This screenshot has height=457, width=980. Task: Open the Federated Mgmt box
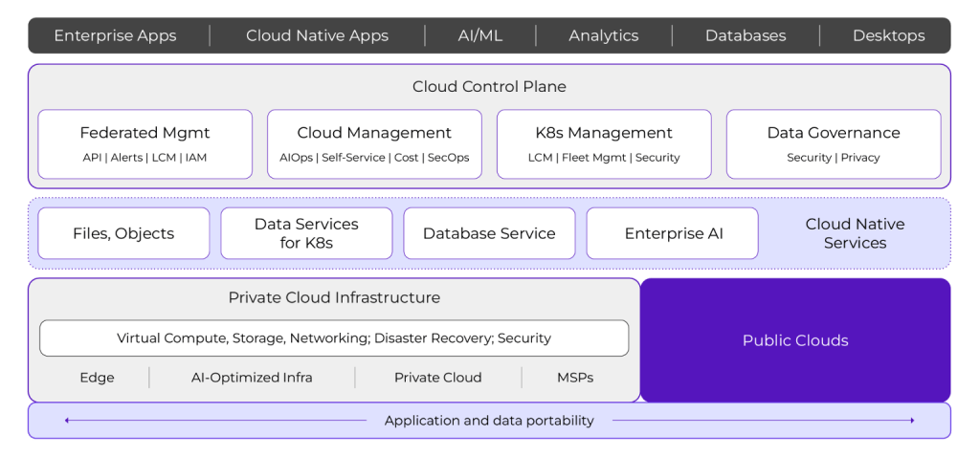pos(145,143)
